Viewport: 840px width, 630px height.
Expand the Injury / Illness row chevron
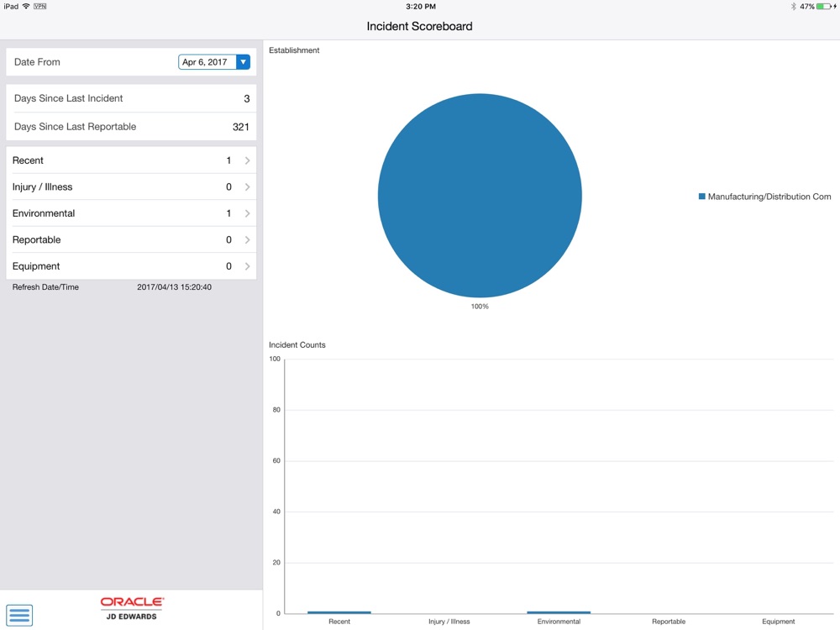click(247, 187)
